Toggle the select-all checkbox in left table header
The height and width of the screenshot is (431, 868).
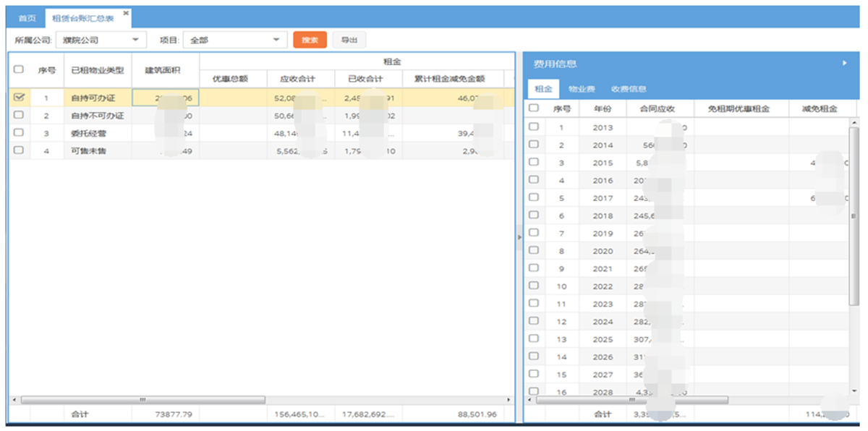19,69
